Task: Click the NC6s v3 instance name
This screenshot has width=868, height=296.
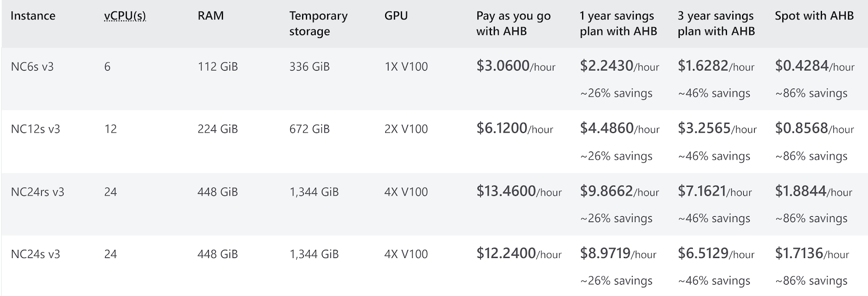Action: pyautogui.click(x=32, y=67)
